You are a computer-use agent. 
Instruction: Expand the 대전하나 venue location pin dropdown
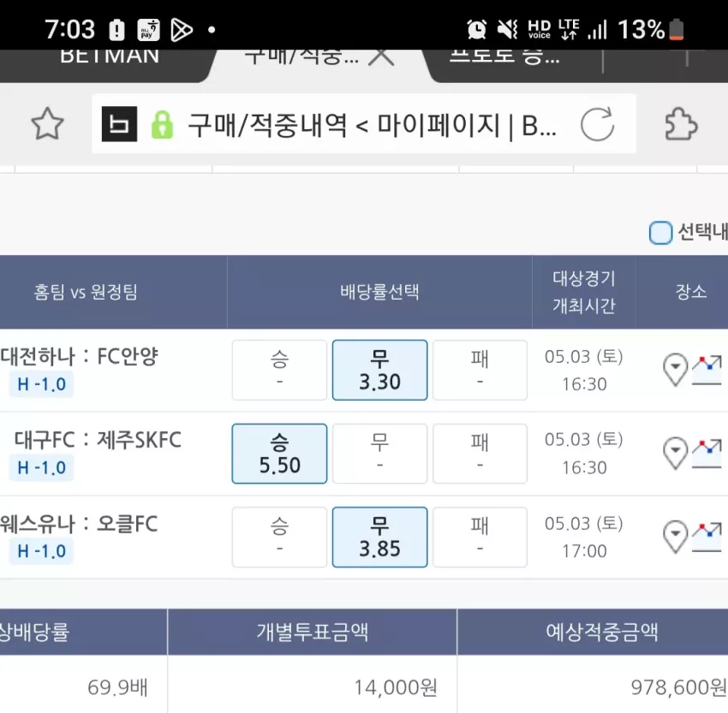pos(676,370)
